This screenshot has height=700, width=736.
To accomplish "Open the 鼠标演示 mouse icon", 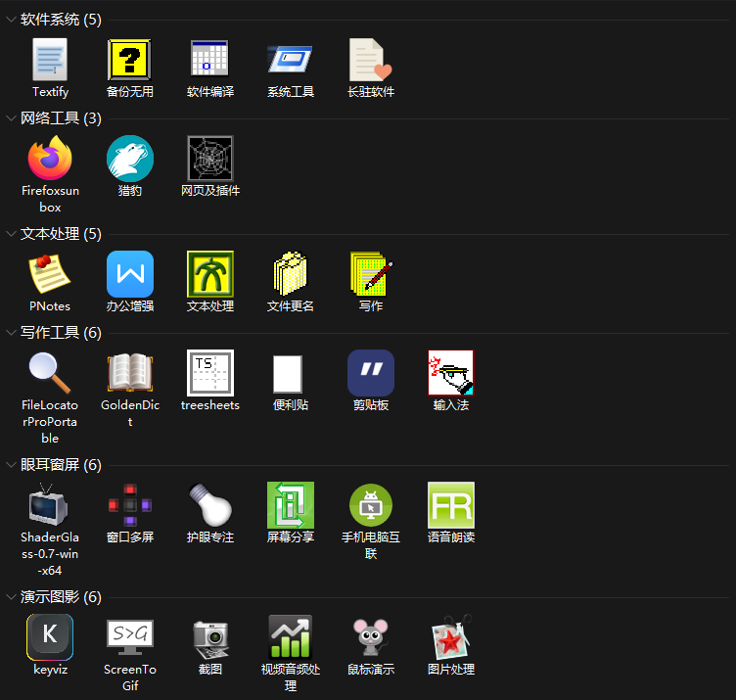I will tap(371, 637).
